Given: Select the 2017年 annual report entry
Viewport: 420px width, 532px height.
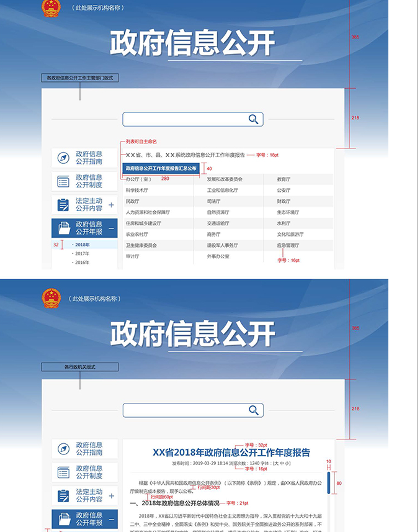Looking at the screenshot, I should click(x=82, y=253).
